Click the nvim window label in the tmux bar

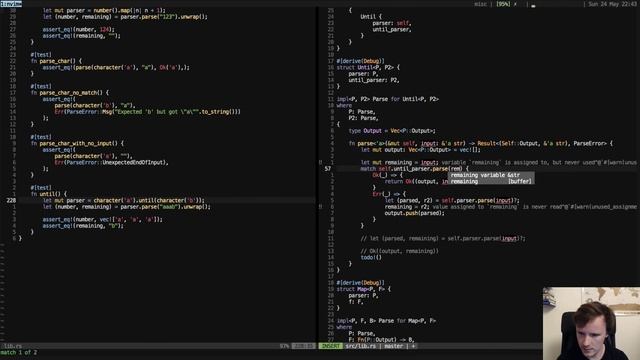(11, 4)
